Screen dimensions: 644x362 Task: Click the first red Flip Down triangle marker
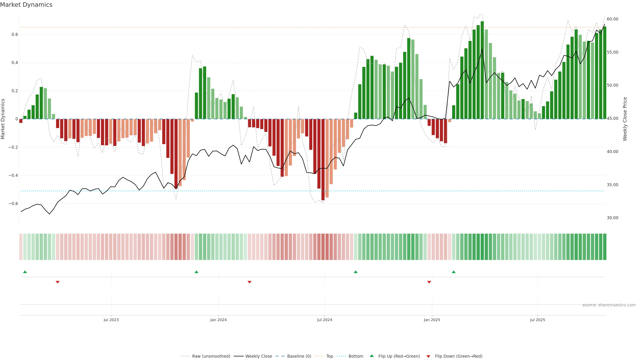click(x=58, y=282)
